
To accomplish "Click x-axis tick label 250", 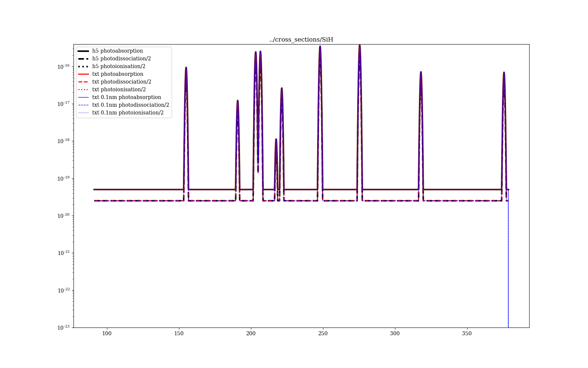I will click(x=323, y=333).
